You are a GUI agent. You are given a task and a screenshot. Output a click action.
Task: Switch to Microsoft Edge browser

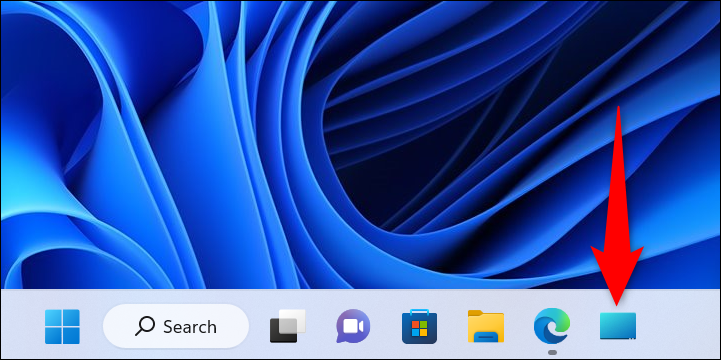coord(552,326)
